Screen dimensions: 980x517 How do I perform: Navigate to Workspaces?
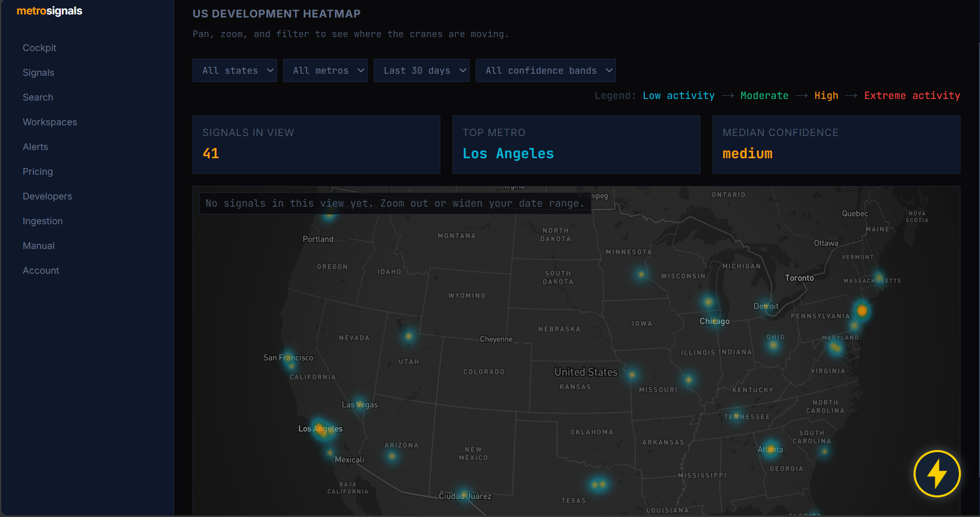click(x=50, y=122)
